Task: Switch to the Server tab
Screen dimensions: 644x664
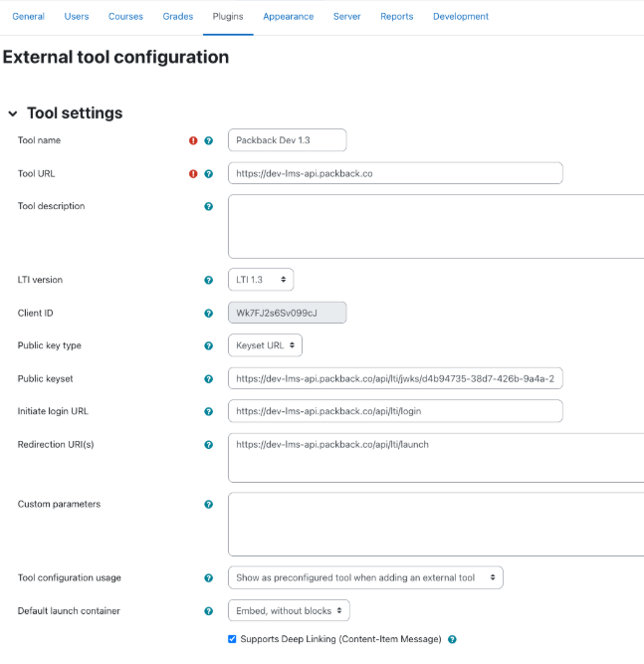Action: pos(346,17)
